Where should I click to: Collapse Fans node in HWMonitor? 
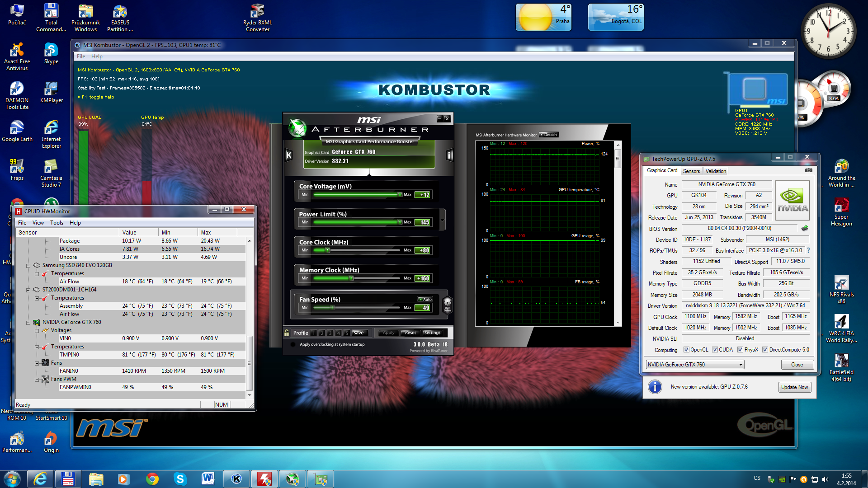tap(37, 363)
